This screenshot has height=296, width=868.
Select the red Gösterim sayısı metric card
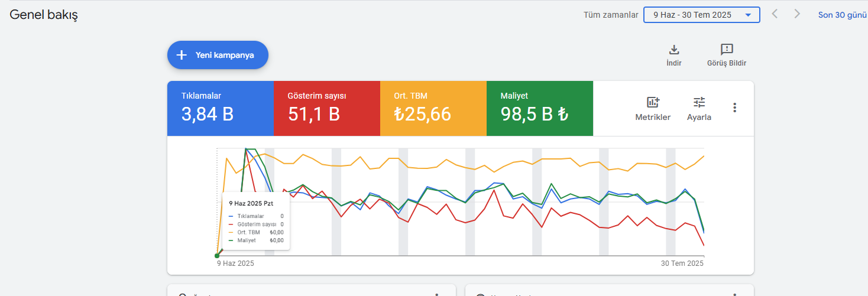tap(327, 109)
